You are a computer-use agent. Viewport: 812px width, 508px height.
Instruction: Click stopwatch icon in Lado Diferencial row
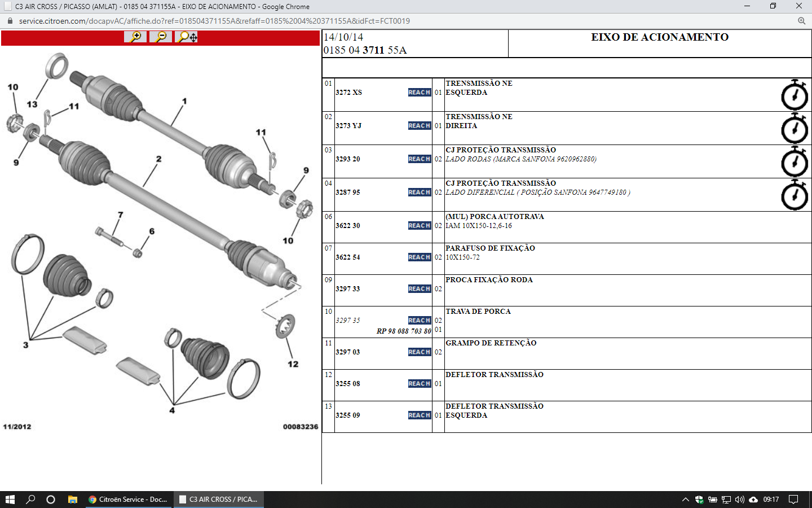click(x=794, y=195)
